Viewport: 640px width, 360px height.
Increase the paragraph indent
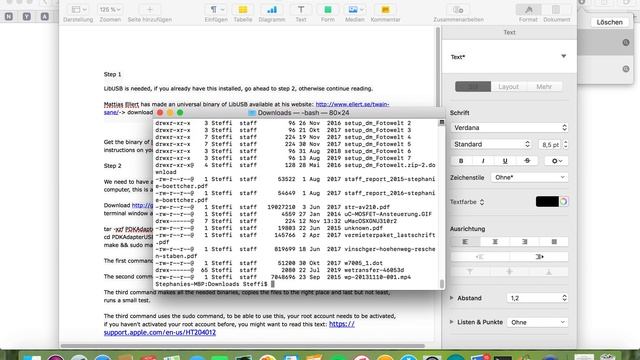point(539,257)
